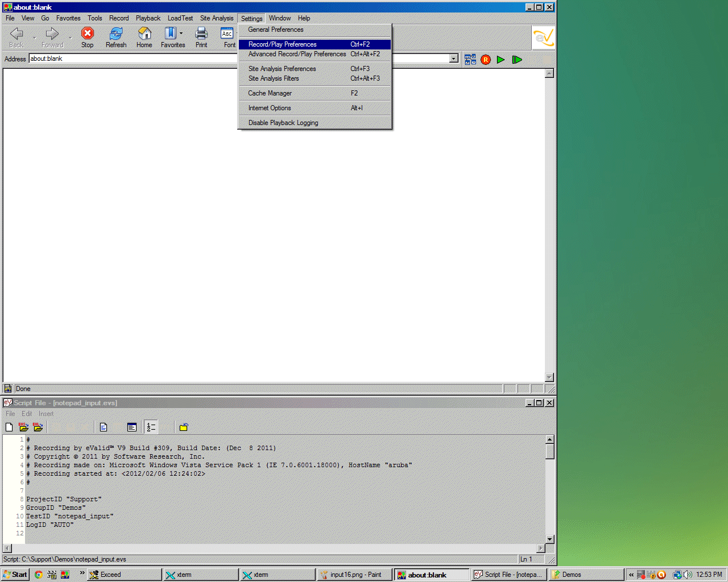Open the File menu in browser window
The width and height of the screenshot is (728, 582).
(10, 18)
